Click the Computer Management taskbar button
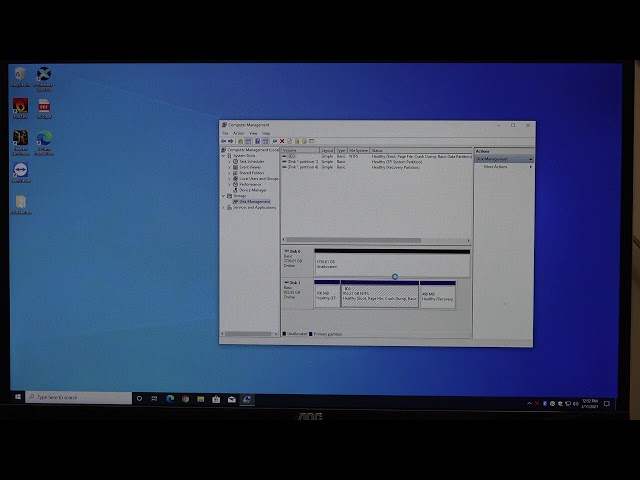The height and width of the screenshot is (480, 640). point(247,399)
